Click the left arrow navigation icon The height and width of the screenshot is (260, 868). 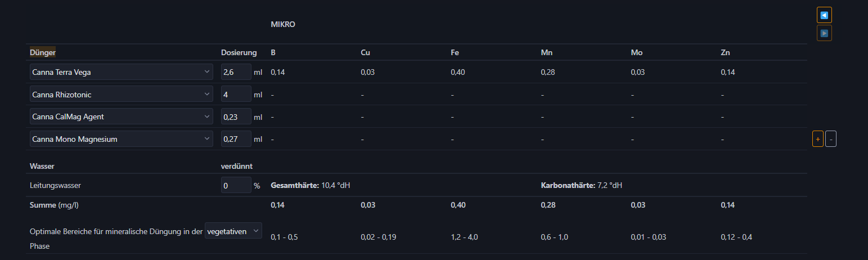click(x=824, y=15)
